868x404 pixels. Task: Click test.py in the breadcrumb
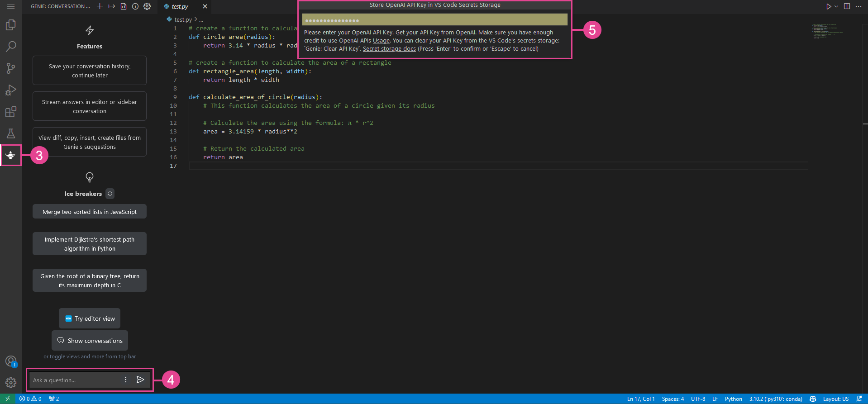pos(183,20)
